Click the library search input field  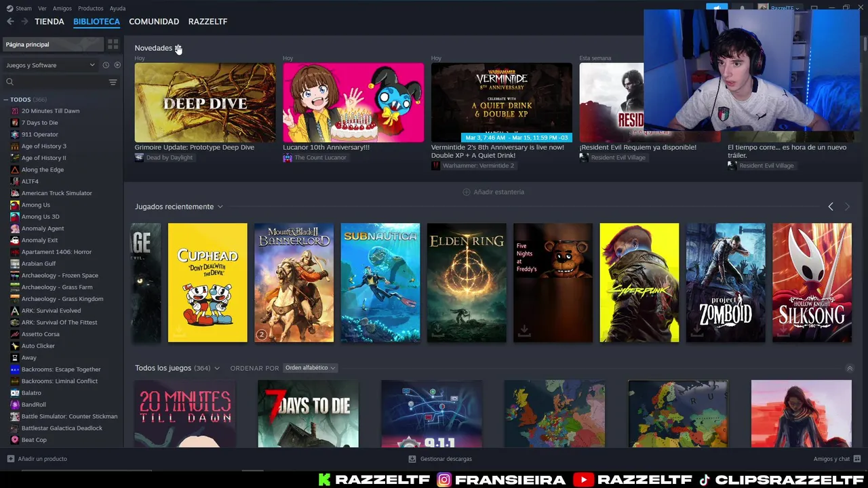(x=60, y=82)
